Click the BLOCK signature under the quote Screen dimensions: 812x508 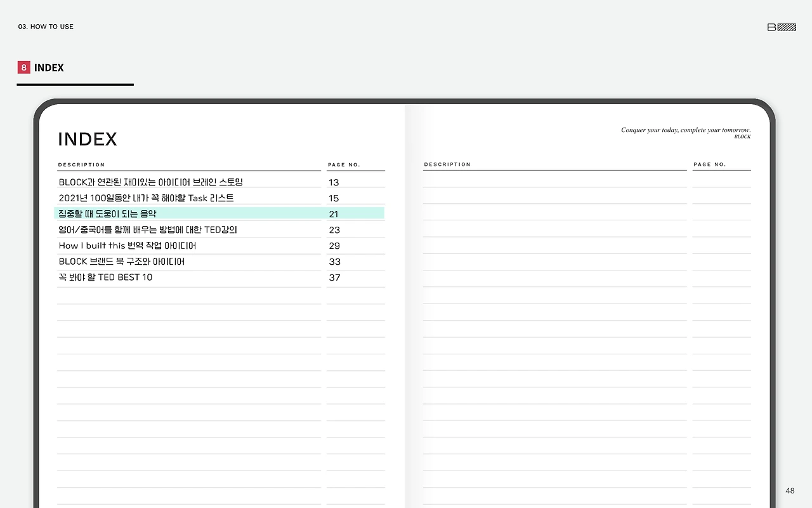click(x=742, y=136)
